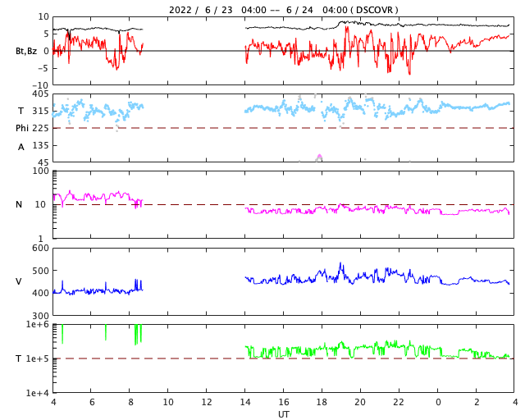
Task: Click the Bt,Bz axis label
Action: click(26, 51)
